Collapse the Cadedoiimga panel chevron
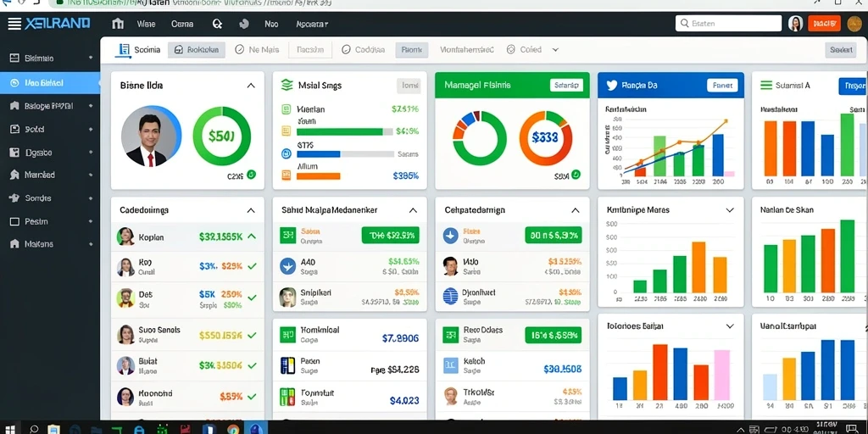The height and width of the screenshot is (434, 868). tap(251, 210)
